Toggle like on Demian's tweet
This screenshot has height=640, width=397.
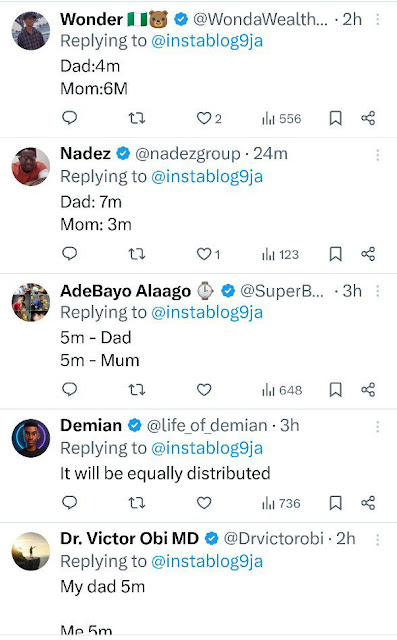click(x=204, y=503)
